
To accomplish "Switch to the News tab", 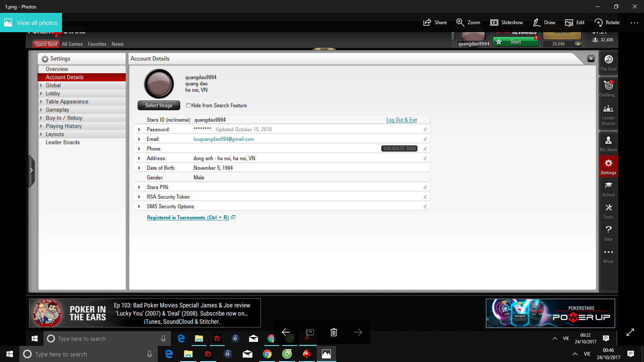I will (x=118, y=44).
